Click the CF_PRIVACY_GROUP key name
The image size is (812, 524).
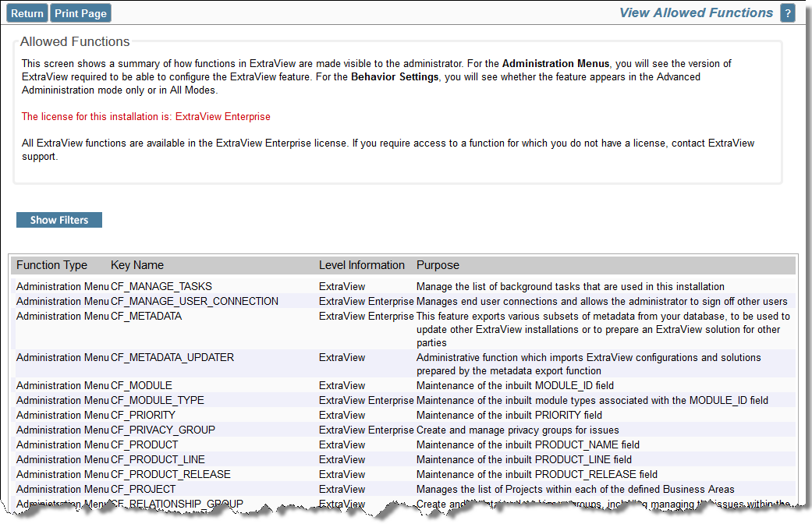(x=162, y=430)
